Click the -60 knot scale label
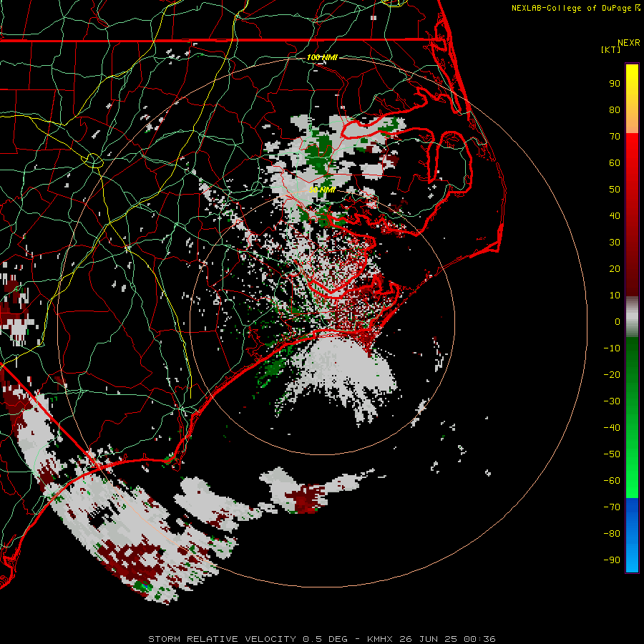 tap(612, 481)
